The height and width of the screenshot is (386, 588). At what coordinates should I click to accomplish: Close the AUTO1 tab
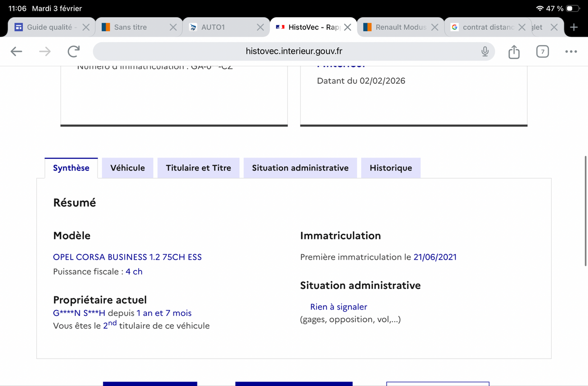(261, 27)
